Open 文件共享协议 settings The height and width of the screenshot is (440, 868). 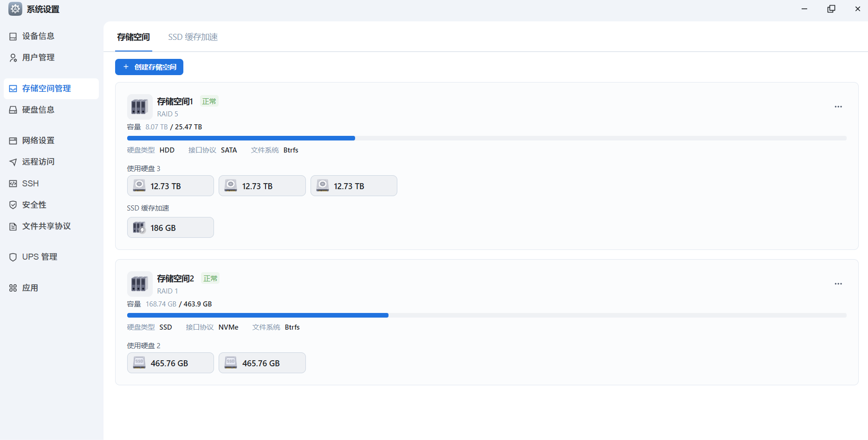tap(46, 226)
